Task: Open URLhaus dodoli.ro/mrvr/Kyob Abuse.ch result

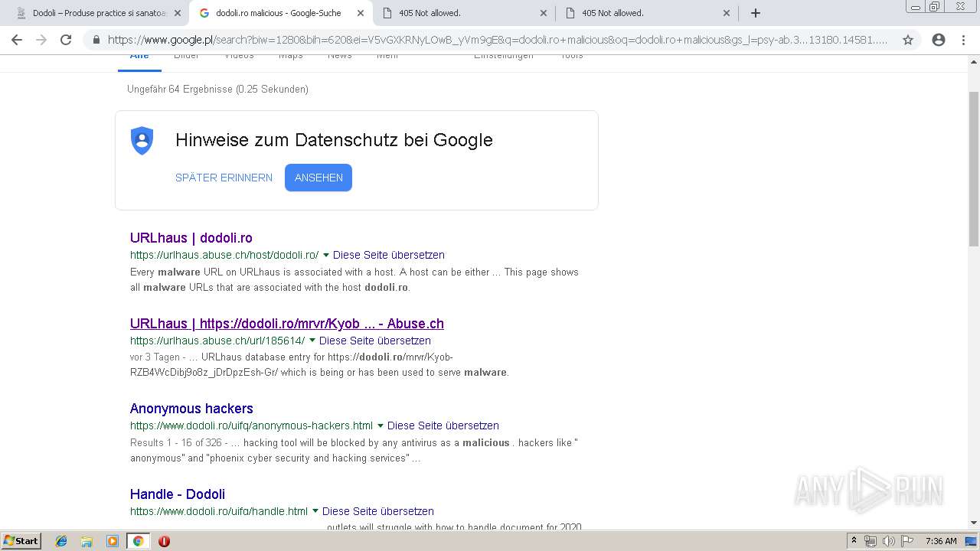Action: pos(287,324)
